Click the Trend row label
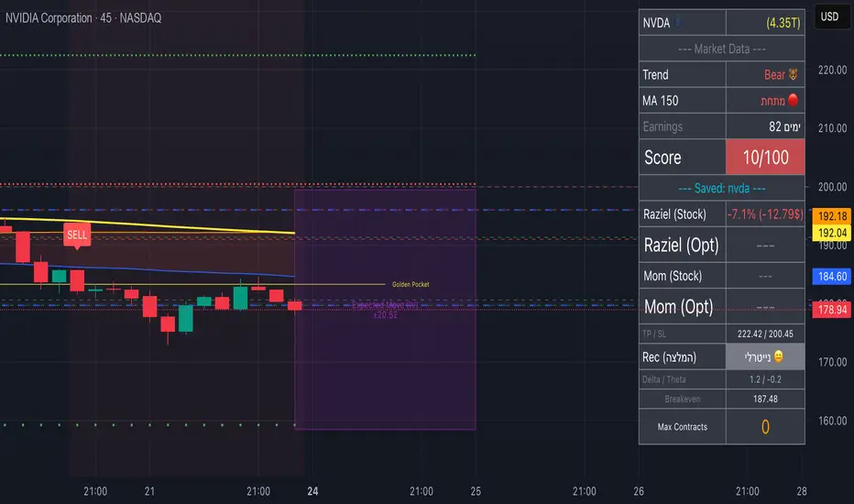The width and height of the screenshot is (854, 504). pyautogui.click(x=655, y=74)
